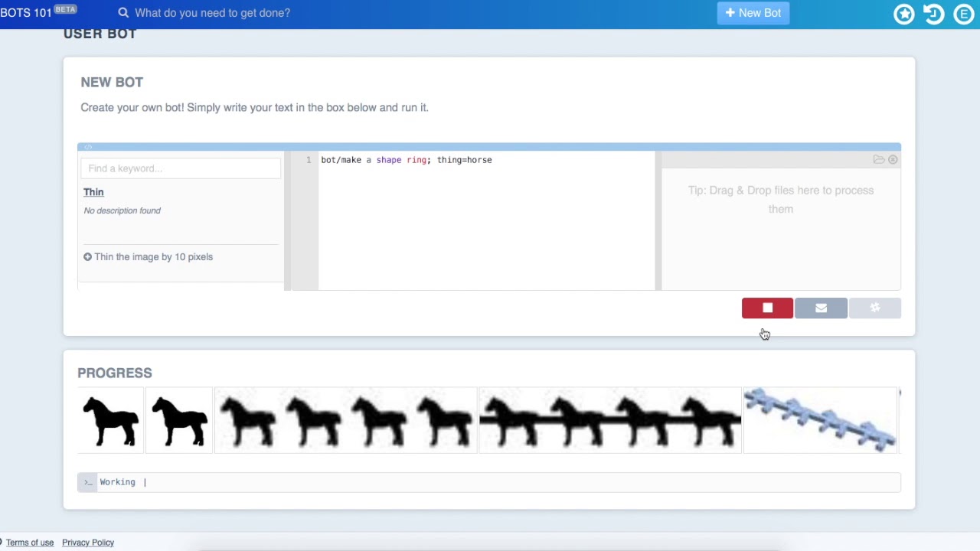Open Privacy Policy link

point(88,543)
